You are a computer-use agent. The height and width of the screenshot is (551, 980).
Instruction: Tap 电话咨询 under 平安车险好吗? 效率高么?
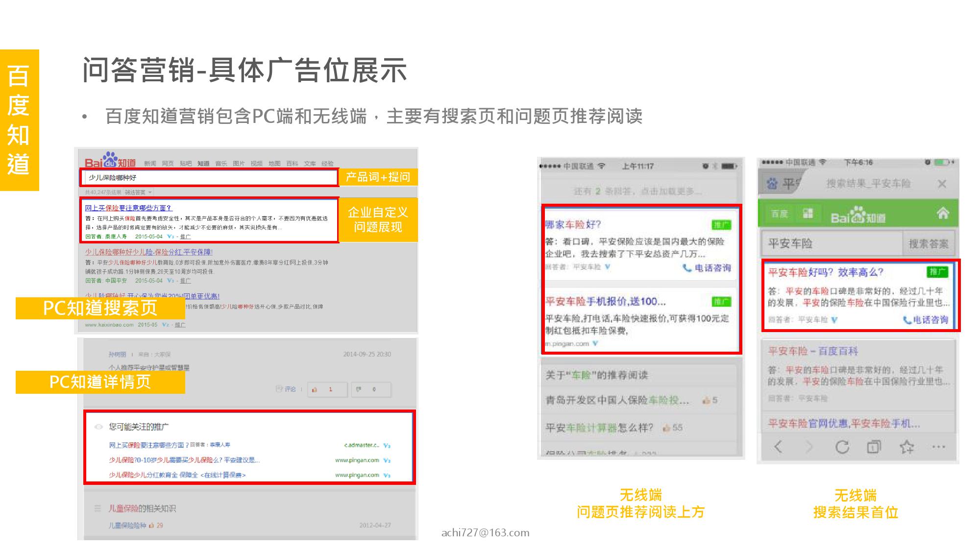point(926,320)
